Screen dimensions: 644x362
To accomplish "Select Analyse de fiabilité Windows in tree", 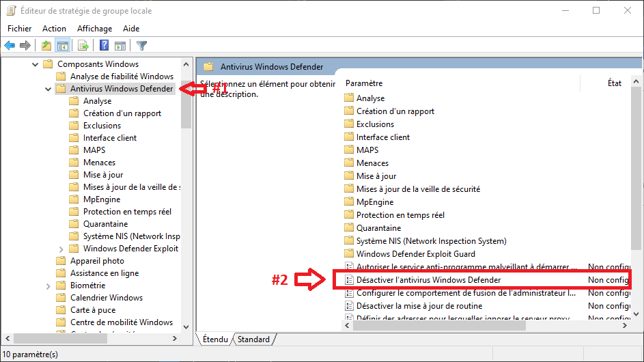I will pos(122,76).
